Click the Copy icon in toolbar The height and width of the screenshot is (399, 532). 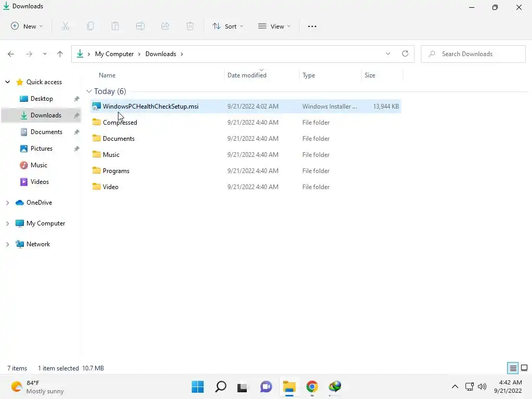click(x=90, y=26)
